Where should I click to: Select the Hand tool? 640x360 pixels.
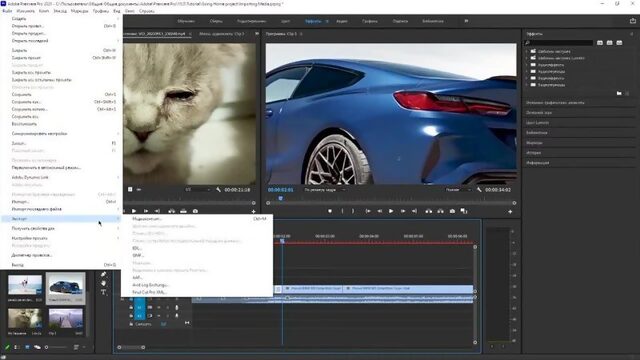(x=104, y=283)
